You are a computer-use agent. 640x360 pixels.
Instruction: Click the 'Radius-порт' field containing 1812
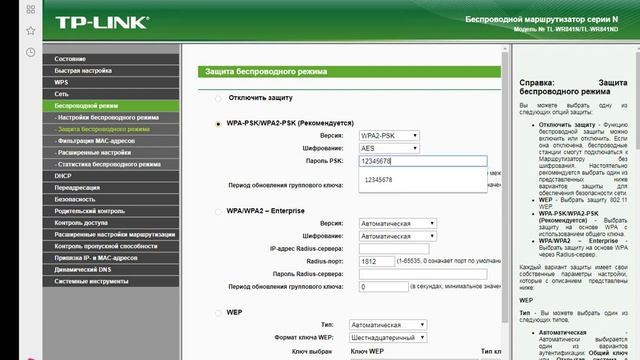[x=377, y=261]
